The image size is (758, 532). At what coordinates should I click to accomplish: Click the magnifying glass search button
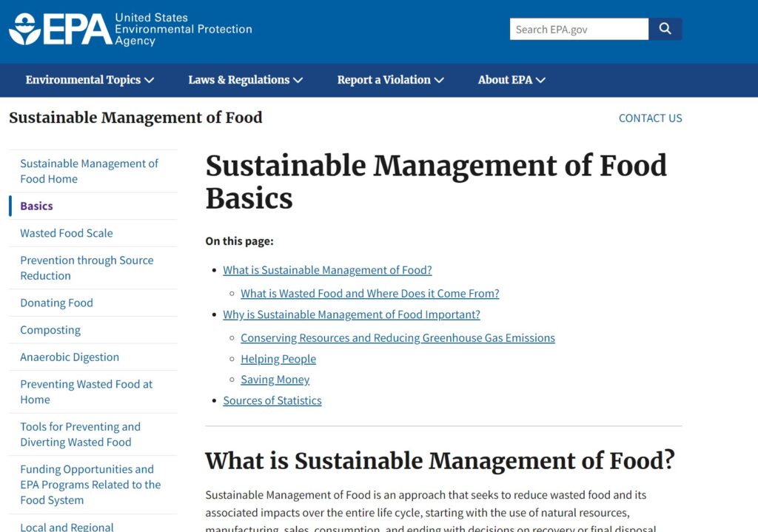(665, 30)
